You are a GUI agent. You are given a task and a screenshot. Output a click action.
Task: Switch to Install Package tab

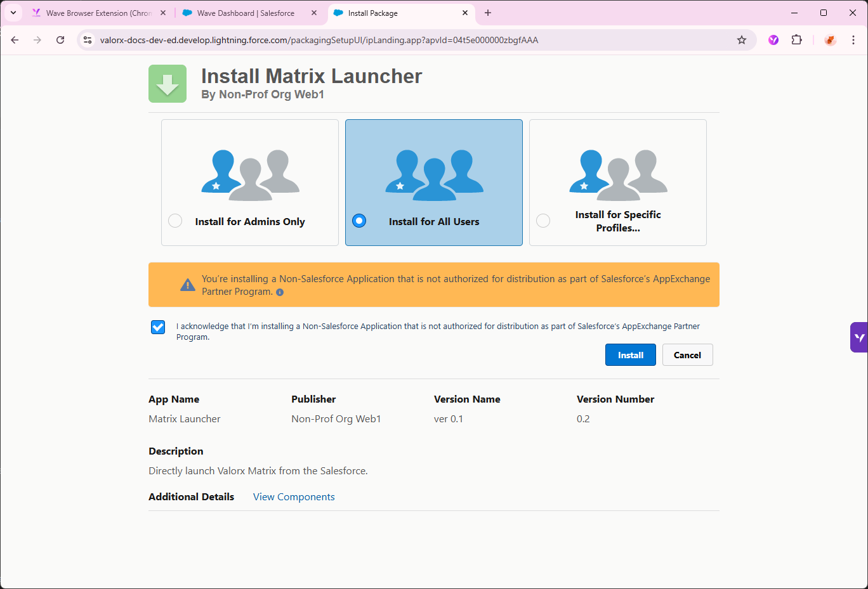(x=401, y=13)
